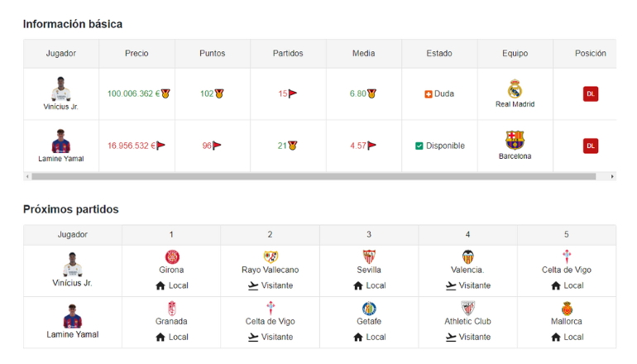Click the Getafe club crest

[369, 309]
